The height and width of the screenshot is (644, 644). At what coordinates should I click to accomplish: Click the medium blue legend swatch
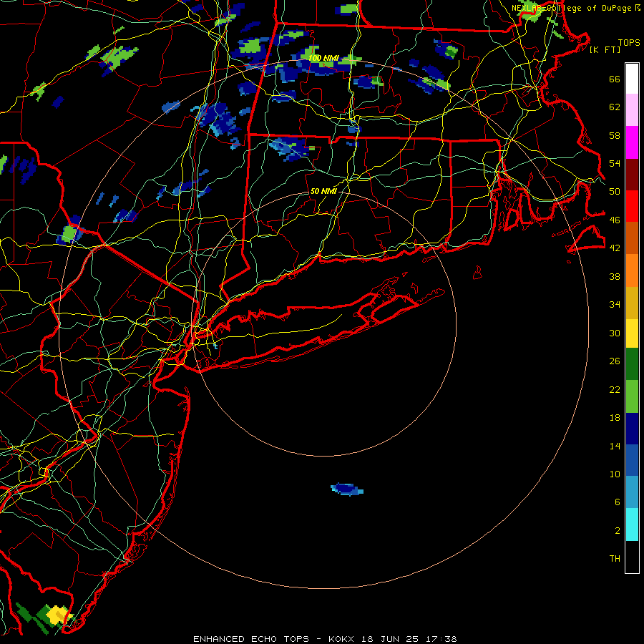(632, 460)
